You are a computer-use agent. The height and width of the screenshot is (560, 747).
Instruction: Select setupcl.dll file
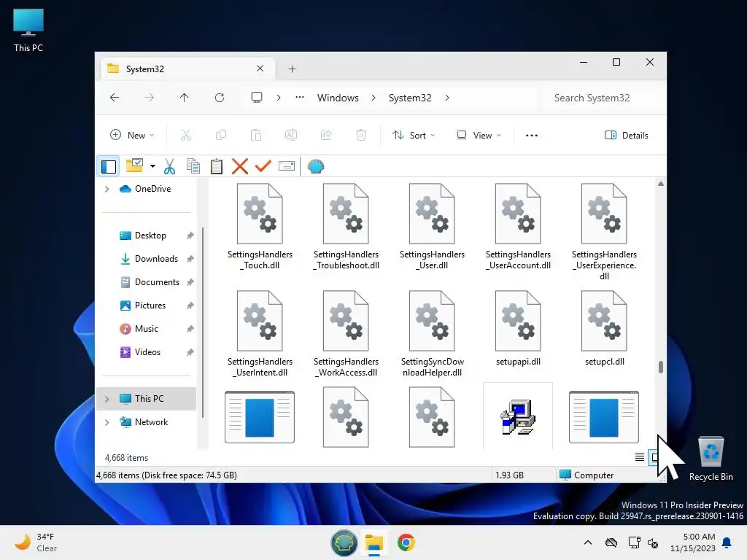pyautogui.click(x=605, y=329)
